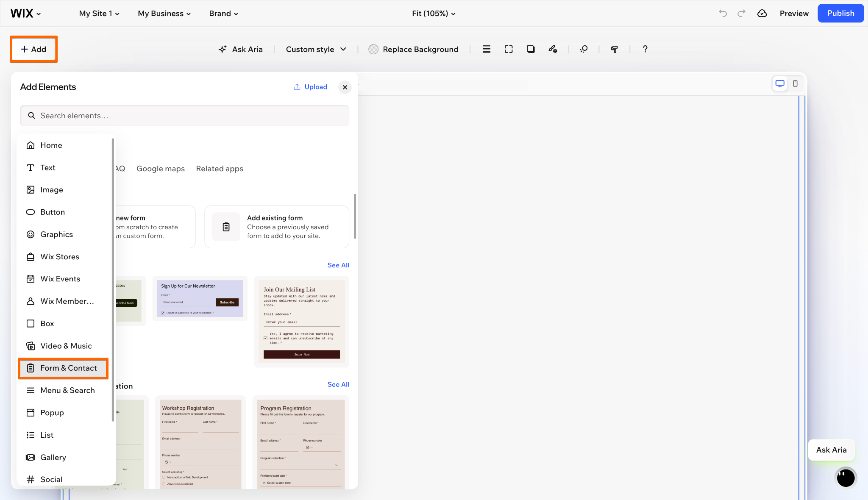The image size is (868, 500).
Task: Click the undo arrow icon
Action: pos(723,13)
